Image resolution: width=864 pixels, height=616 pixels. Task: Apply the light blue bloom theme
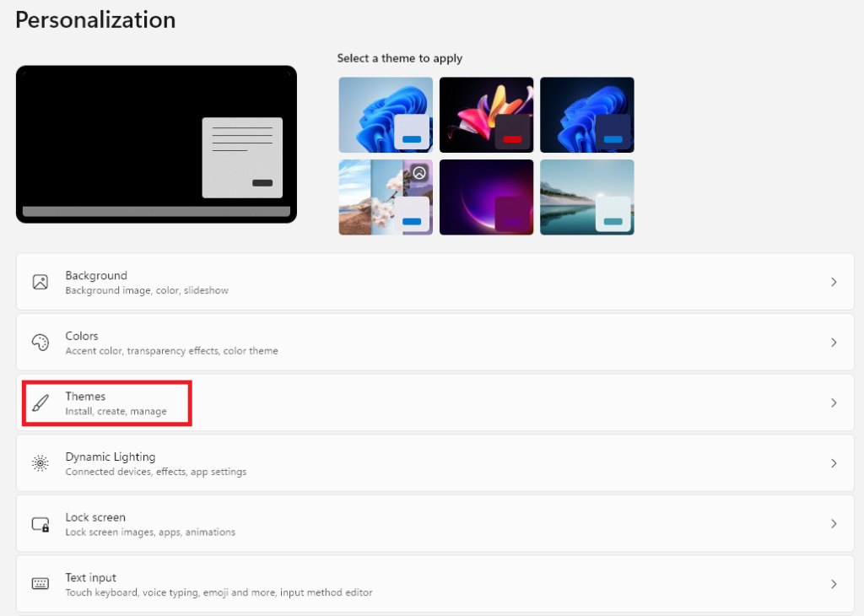point(386,115)
